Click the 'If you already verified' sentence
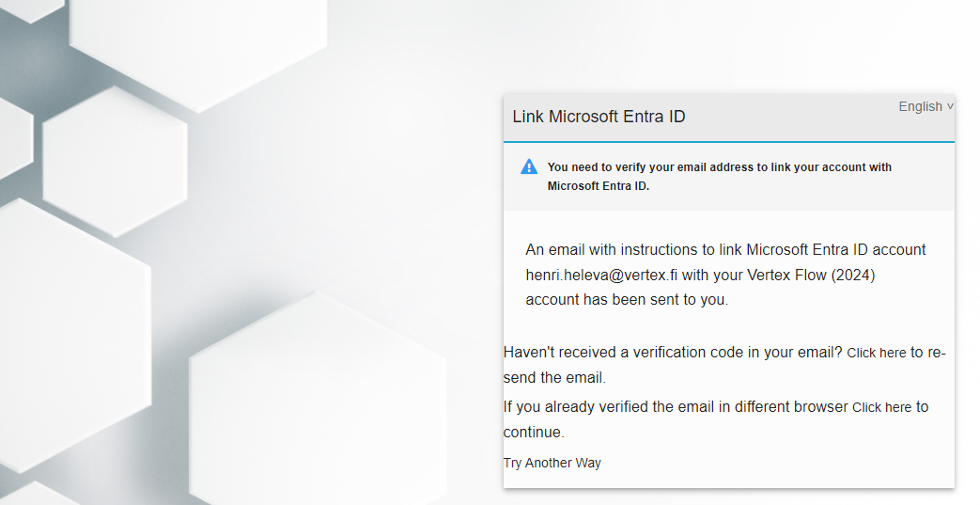Image resolution: width=980 pixels, height=505 pixels. [x=677, y=407]
